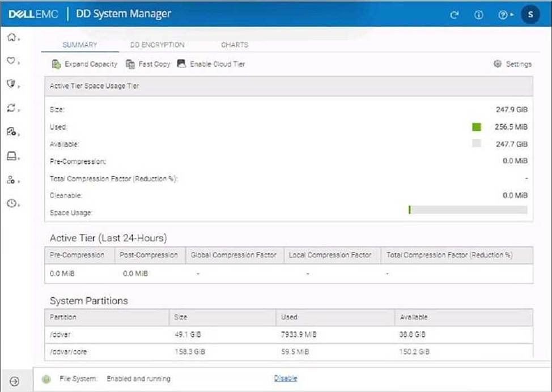
Task: Click the System Partitions Available column header
Action: (x=464, y=317)
